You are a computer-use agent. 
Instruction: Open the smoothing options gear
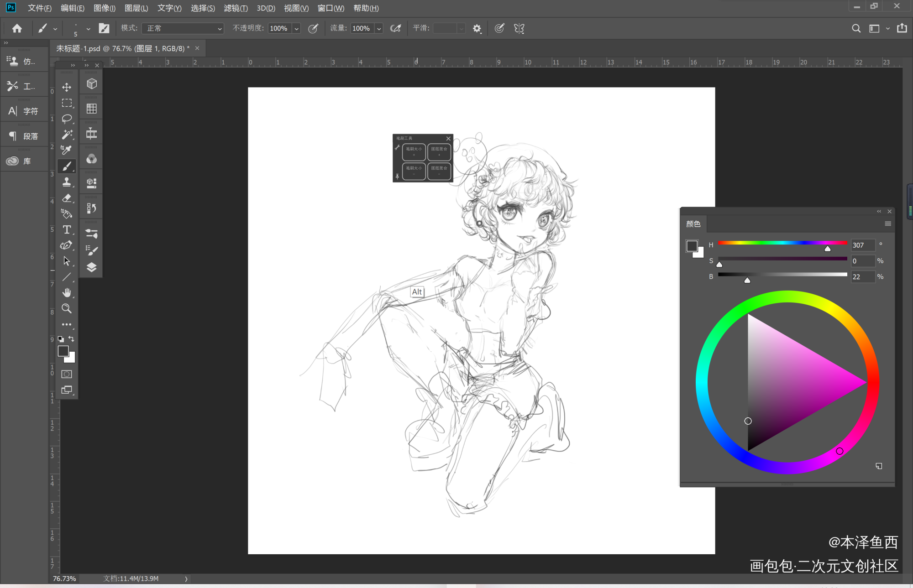pyautogui.click(x=477, y=28)
